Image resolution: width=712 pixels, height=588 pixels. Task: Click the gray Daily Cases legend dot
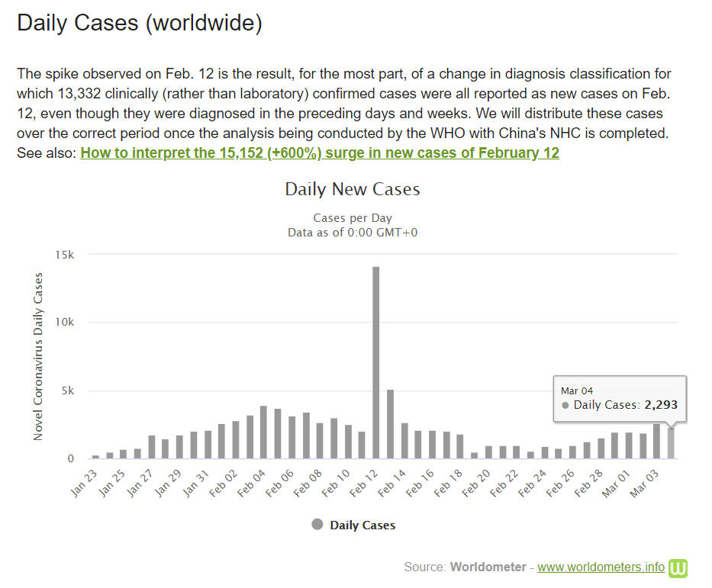pyautogui.click(x=317, y=525)
